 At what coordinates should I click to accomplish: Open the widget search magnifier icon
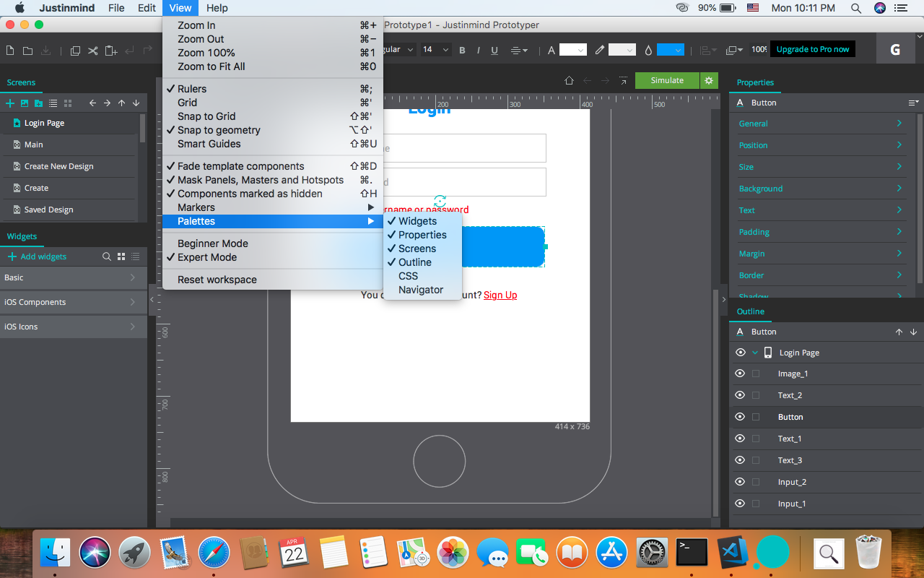coord(107,256)
